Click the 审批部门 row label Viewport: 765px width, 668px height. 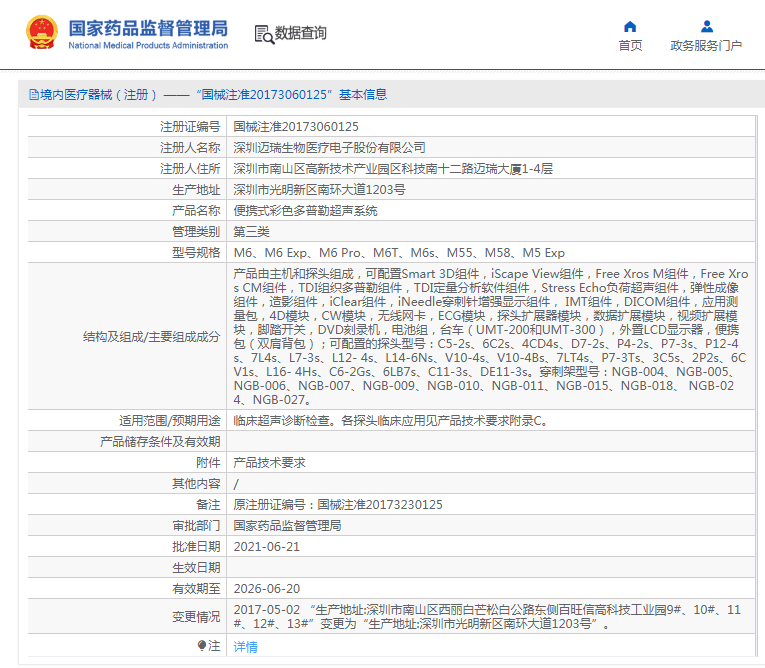click(196, 526)
